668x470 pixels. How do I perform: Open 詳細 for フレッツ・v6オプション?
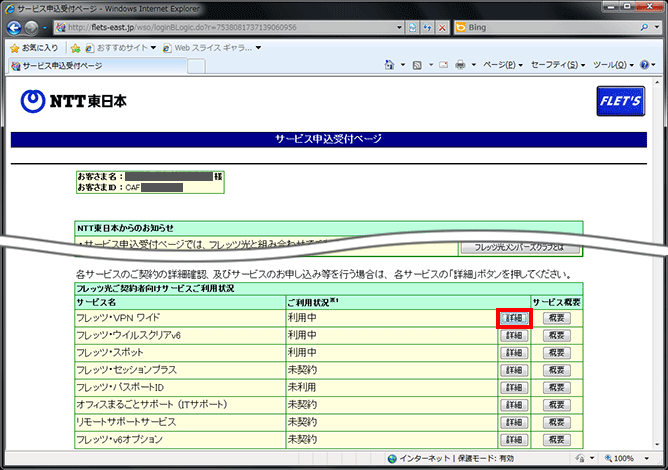pyautogui.click(x=514, y=440)
